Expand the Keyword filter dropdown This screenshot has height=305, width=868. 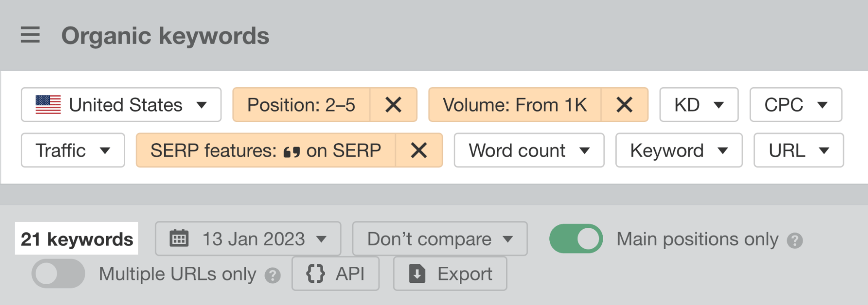click(679, 151)
